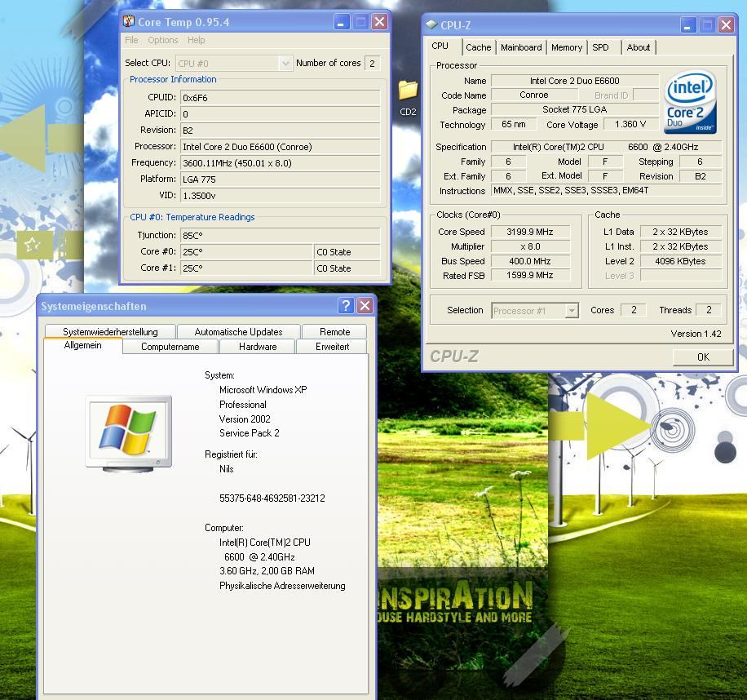
Task: Click the 3.60 GHz, 2,00 GB RAM line
Action: click(x=267, y=571)
